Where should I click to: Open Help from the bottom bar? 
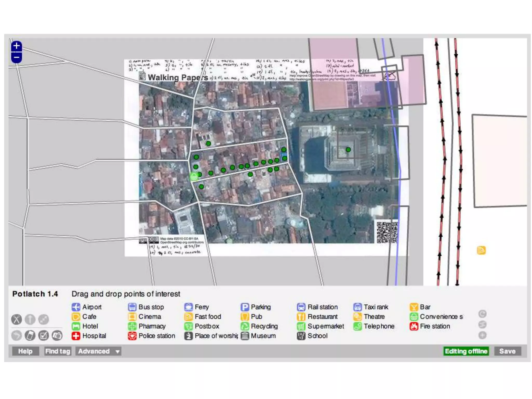(x=25, y=351)
